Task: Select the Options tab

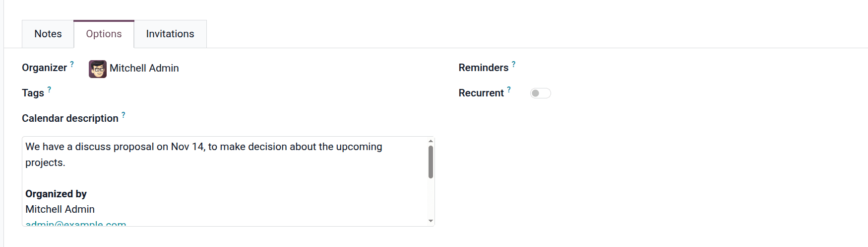Action: [104, 34]
